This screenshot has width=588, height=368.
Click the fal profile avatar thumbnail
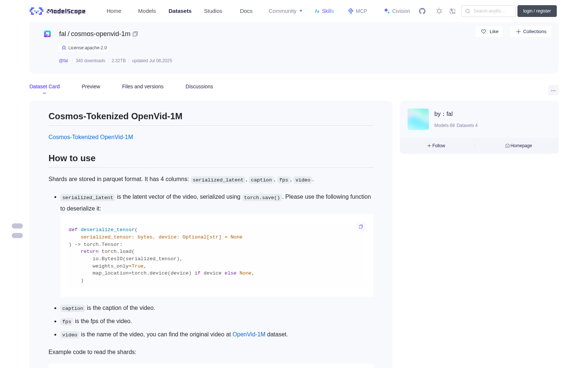418,119
